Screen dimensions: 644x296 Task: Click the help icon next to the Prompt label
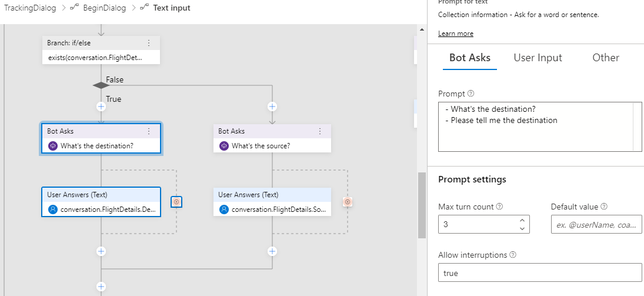tap(471, 94)
